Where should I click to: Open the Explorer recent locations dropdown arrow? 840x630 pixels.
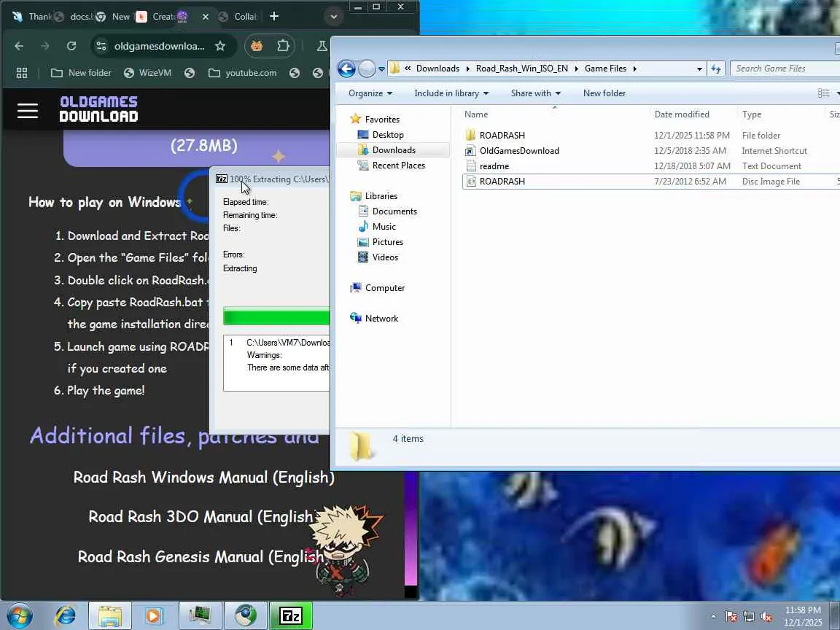click(381, 69)
